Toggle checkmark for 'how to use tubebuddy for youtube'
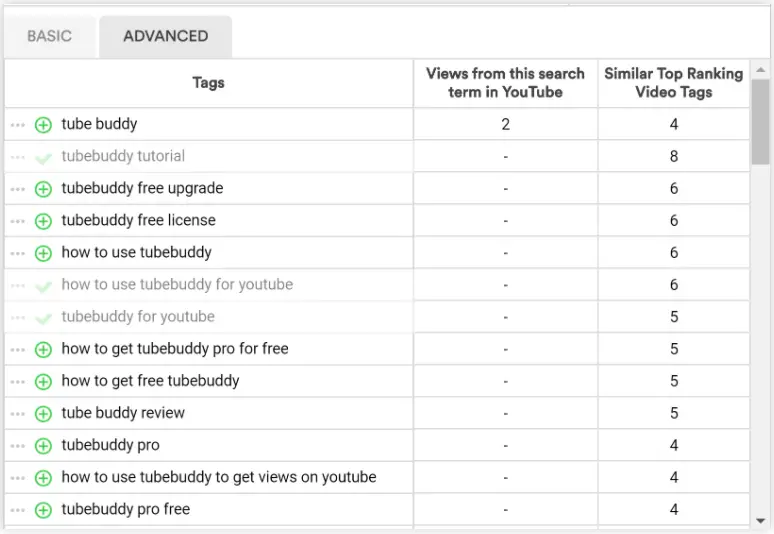Screen dimensions: 774x534 (x=43, y=285)
